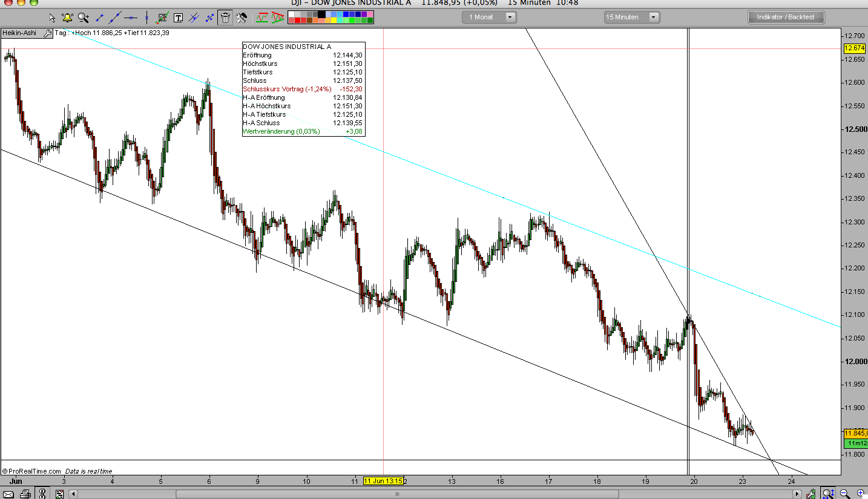Click the yellow '11 Jun 13:15' date marker
The height and width of the screenshot is (499, 868).
pyautogui.click(x=383, y=481)
